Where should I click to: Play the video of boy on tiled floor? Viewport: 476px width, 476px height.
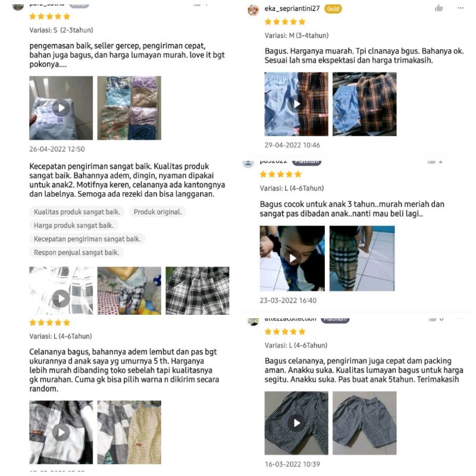292,258
